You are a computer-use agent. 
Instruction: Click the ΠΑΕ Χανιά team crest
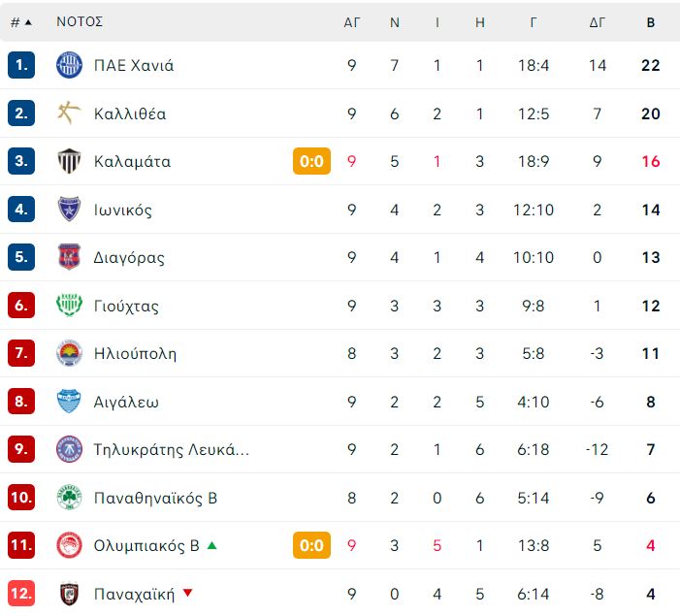tap(70, 65)
